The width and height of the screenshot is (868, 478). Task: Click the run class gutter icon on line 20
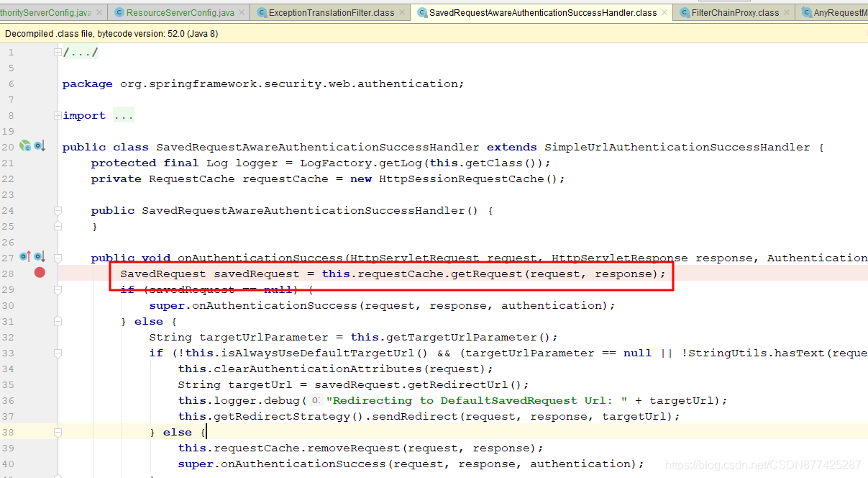(x=24, y=146)
